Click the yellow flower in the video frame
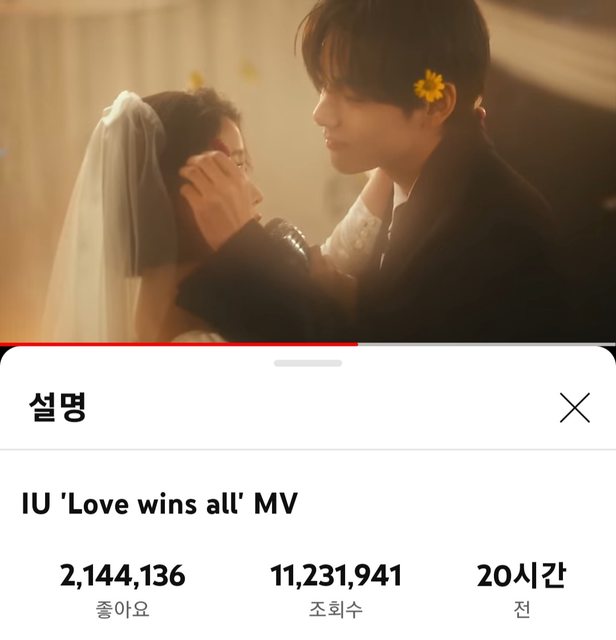The image size is (616, 640). [x=429, y=86]
